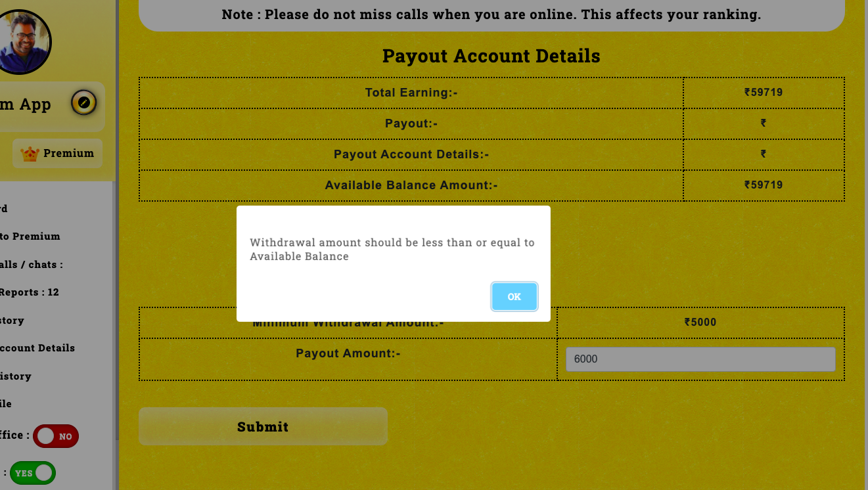Open the Premium badge button
The height and width of the screenshot is (490, 868).
(57, 153)
